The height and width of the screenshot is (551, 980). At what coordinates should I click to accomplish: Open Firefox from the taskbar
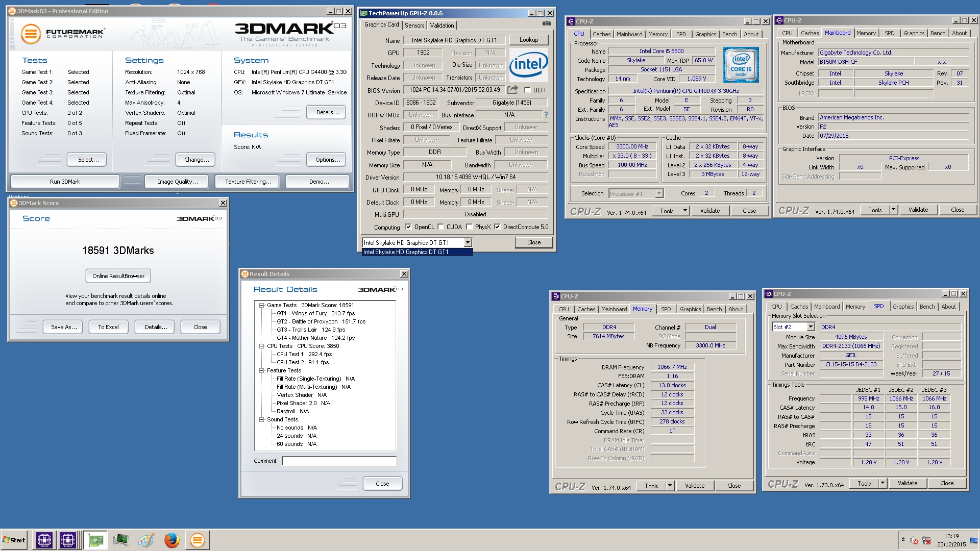coord(171,540)
